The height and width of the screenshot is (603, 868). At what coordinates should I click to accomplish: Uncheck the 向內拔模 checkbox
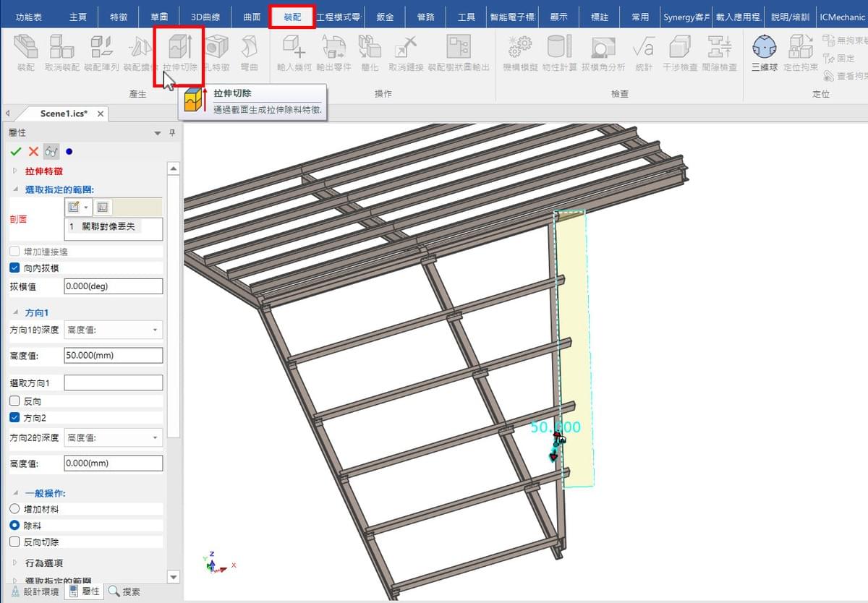14,268
